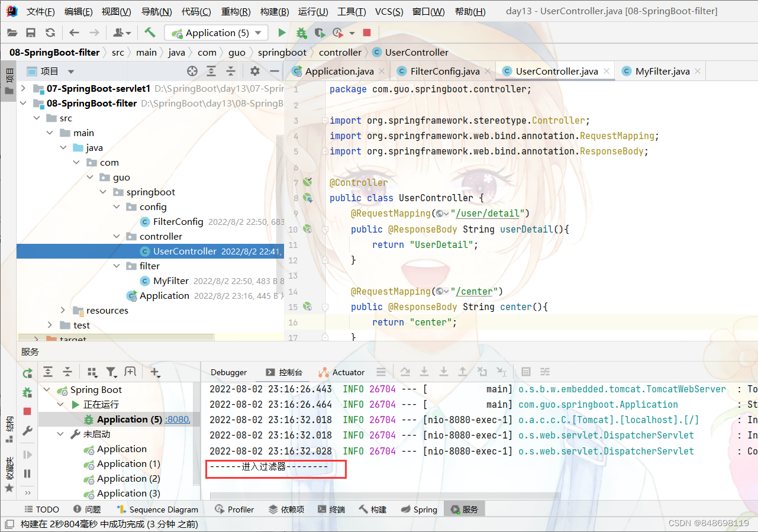Navigate back with the left arrow
The width and height of the screenshot is (758, 532).
click(74, 33)
